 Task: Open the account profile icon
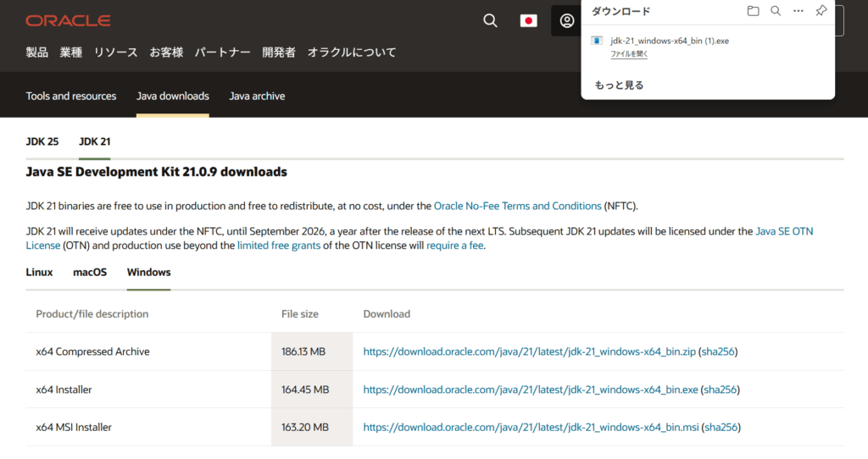coord(567,20)
